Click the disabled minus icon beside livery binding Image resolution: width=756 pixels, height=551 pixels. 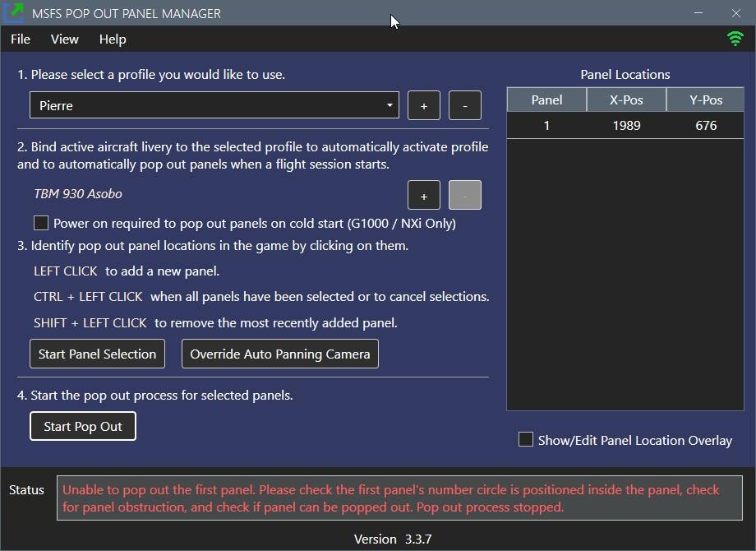click(465, 195)
